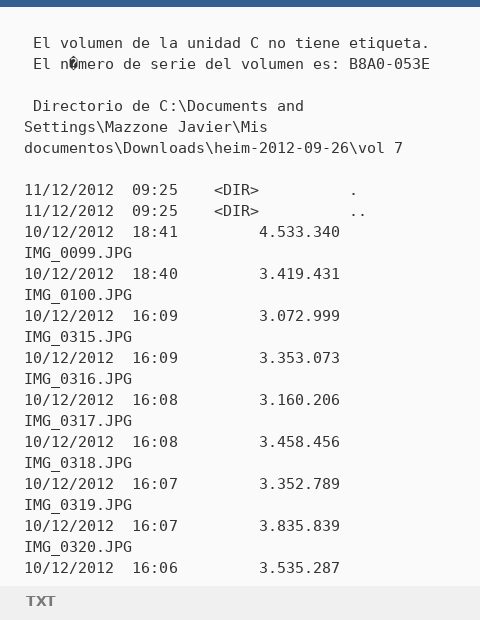Click the IMG_0315.JPG filename entry
The image size is (480, 620).
click(78, 337)
